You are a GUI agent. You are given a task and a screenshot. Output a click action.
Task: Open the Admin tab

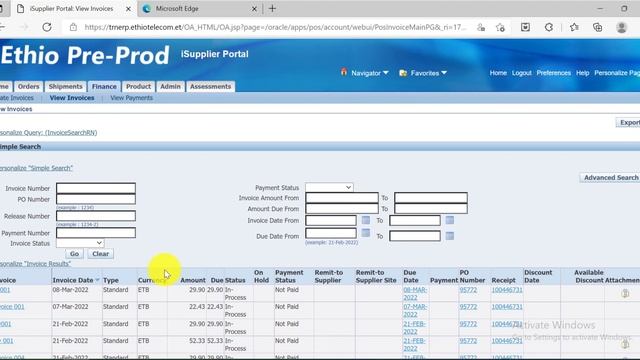pyautogui.click(x=170, y=87)
